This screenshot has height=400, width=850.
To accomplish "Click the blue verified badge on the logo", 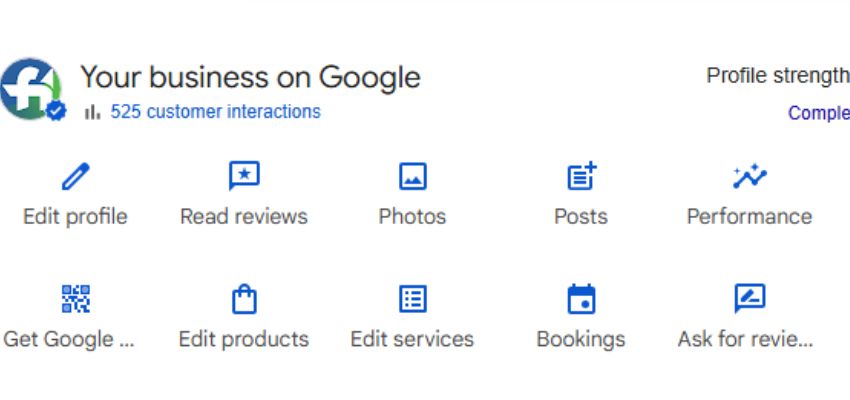I will pos(56,112).
